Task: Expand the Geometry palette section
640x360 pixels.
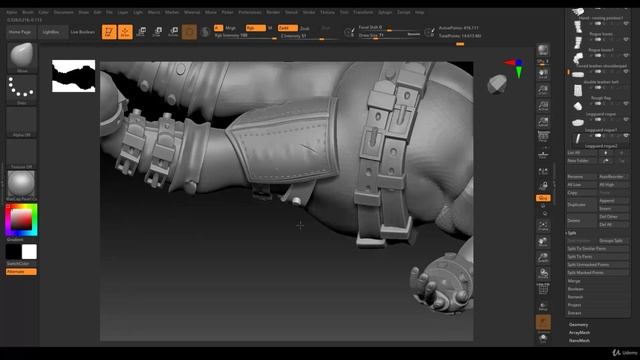Action: 578,324
